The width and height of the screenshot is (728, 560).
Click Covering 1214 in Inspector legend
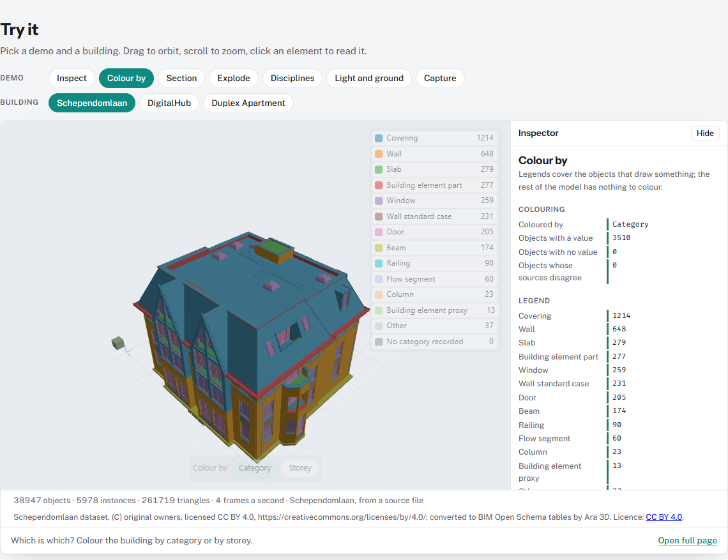pyautogui.click(x=621, y=315)
